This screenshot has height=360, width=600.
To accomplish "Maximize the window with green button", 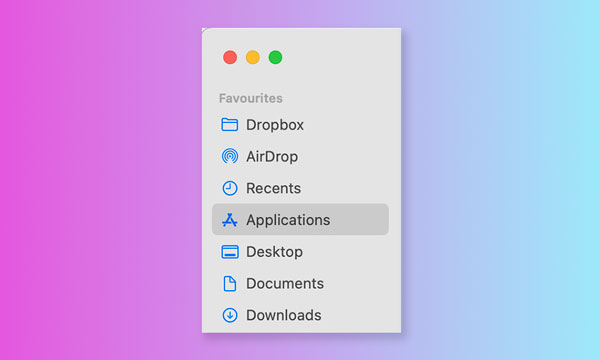I will tap(276, 57).
